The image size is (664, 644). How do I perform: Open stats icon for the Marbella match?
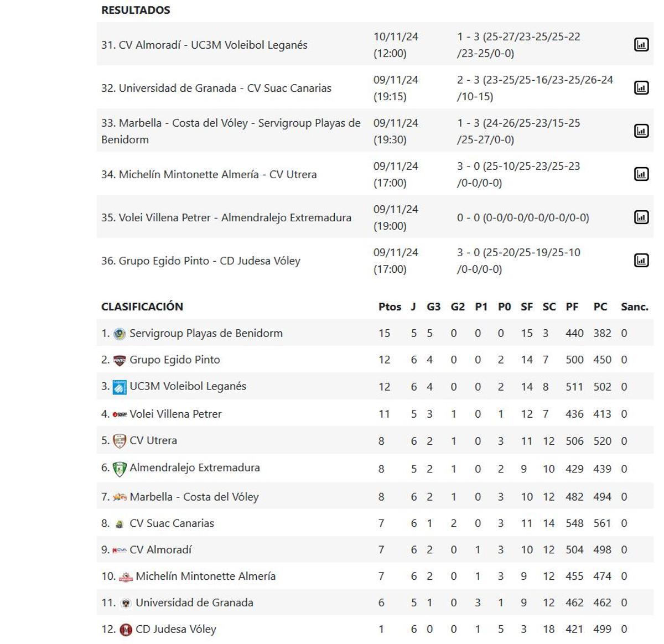(x=641, y=131)
